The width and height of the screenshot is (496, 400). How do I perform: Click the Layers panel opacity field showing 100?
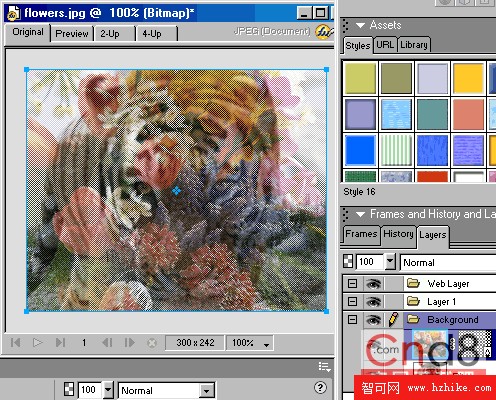[x=370, y=262]
